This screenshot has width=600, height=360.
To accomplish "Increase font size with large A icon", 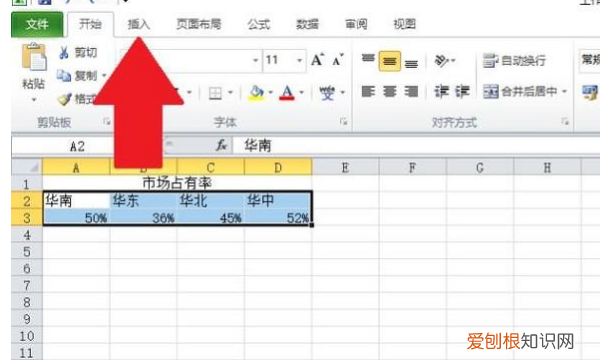I will point(318,60).
